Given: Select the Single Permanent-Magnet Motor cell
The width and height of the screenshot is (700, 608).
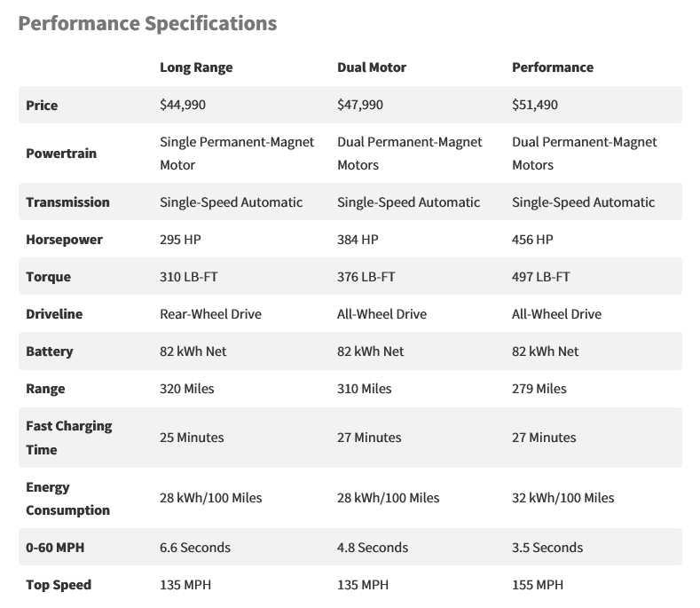Looking at the screenshot, I should coord(237,153).
